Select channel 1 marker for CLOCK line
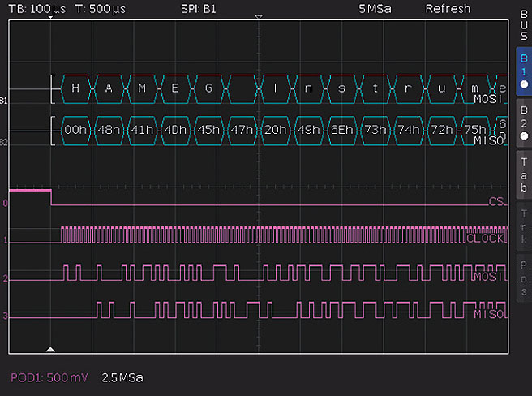The width and height of the screenshot is (532, 396). click(5, 240)
